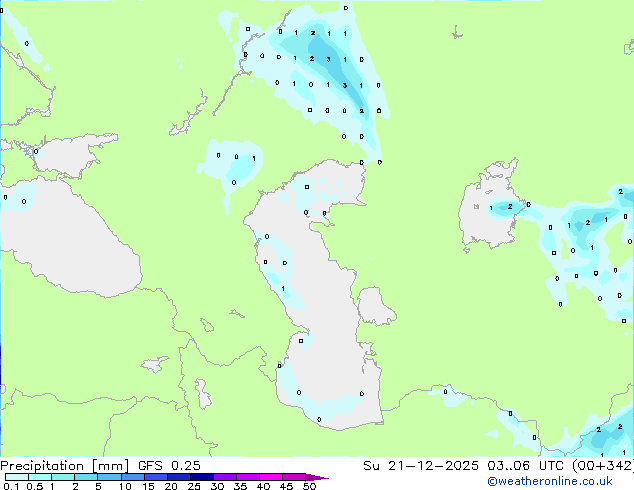Click the '15' legend tick label

[148, 486]
